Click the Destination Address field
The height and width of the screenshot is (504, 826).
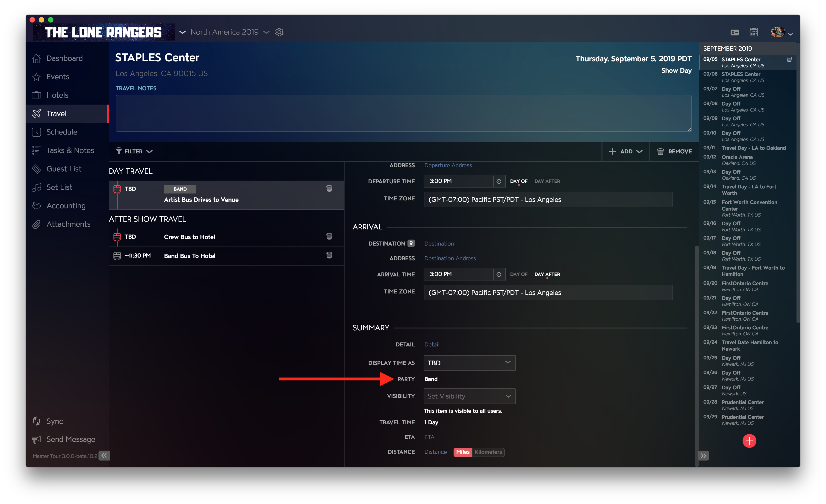point(450,258)
